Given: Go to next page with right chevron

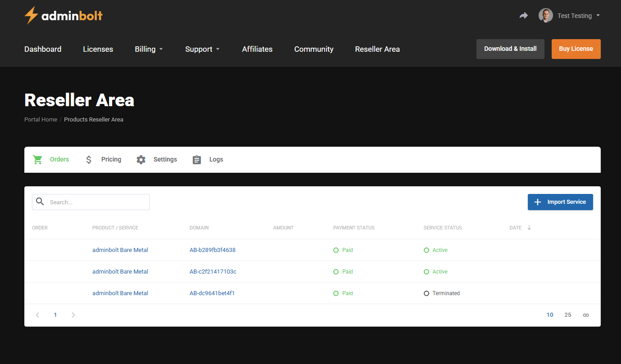Looking at the screenshot, I should [x=73, y=315].
